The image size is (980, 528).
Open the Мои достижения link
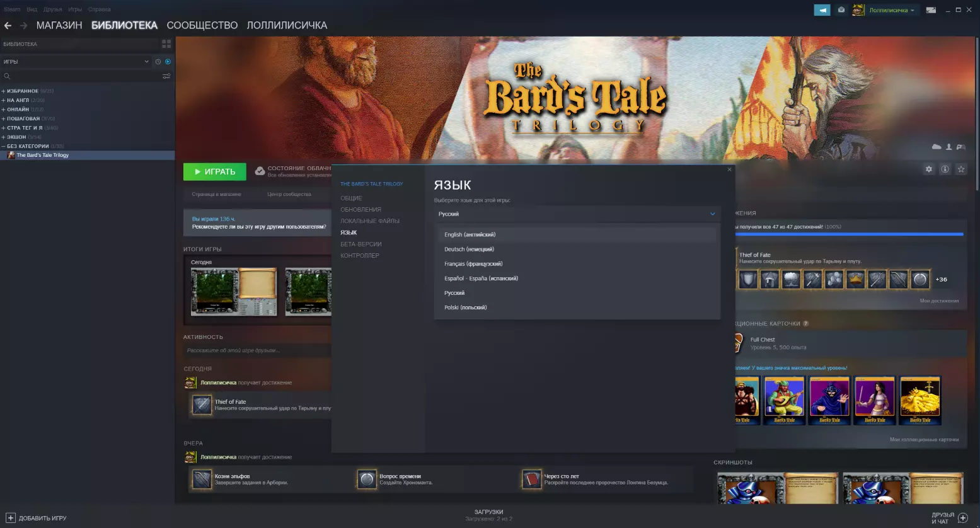click(939, 301)
